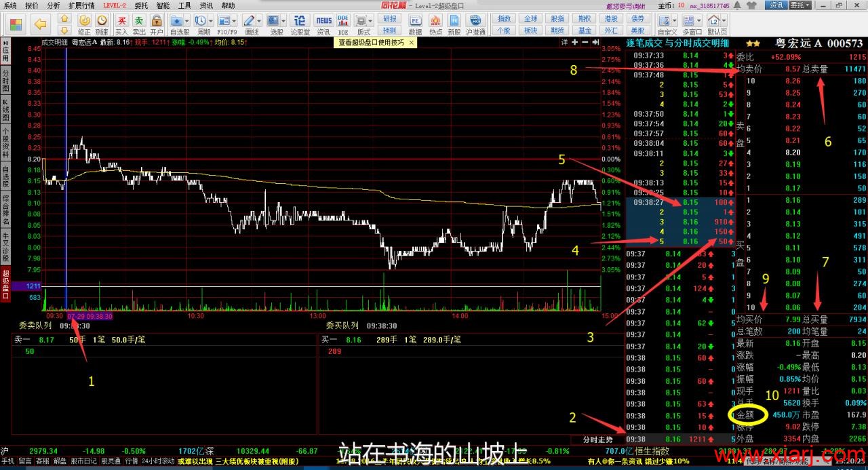Click chart zoom-in plus button
The width and height of the screenshot is (868, 470).
[574, 42]
